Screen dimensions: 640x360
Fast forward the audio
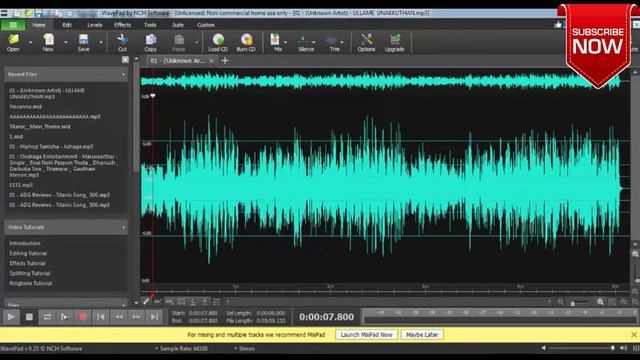pos(136,317)
